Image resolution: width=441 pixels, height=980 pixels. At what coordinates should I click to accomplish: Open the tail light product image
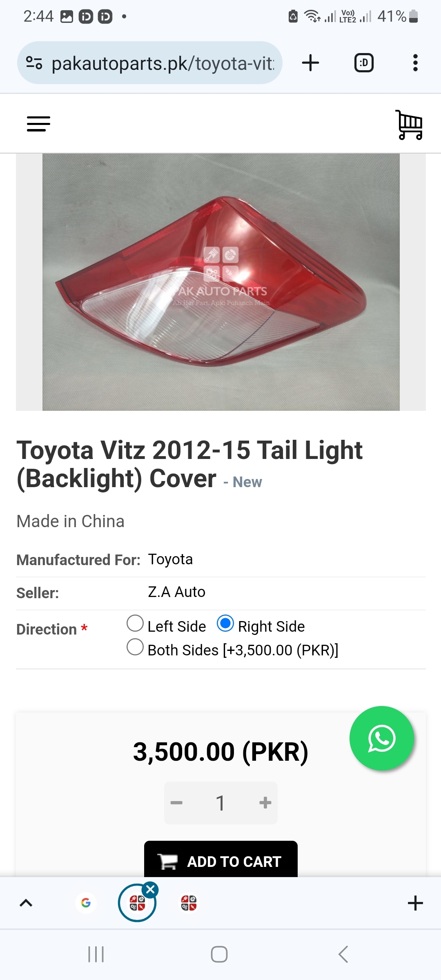221,282
